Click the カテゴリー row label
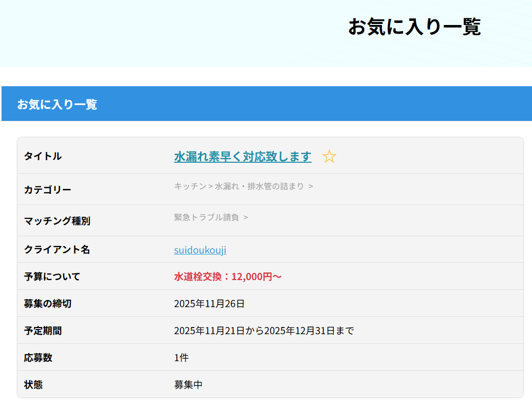The width and height of the screenshot is (532, 402). click(x=47, y=190)
